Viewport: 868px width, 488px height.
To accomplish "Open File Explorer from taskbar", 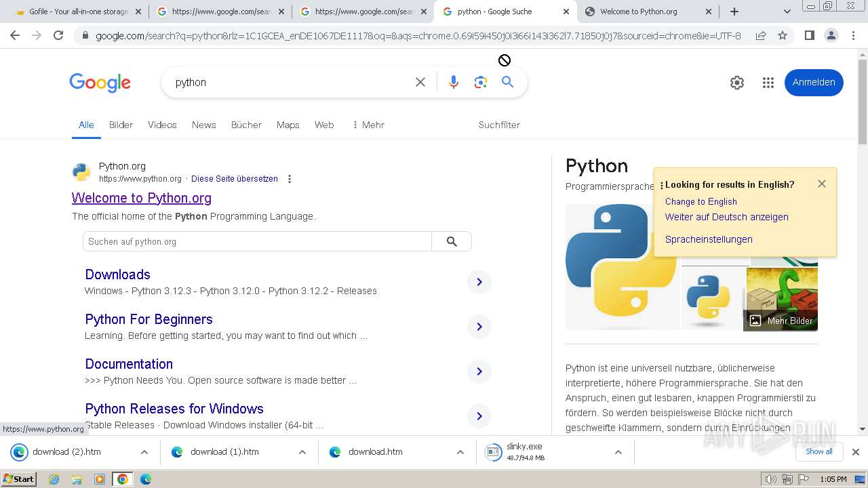I will [x=77, y=479].
